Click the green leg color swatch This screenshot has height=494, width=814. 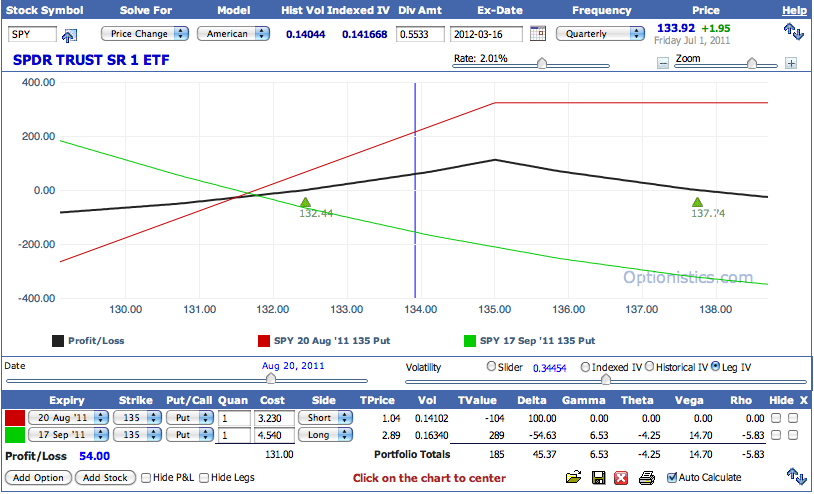click(x=15, y=434)
